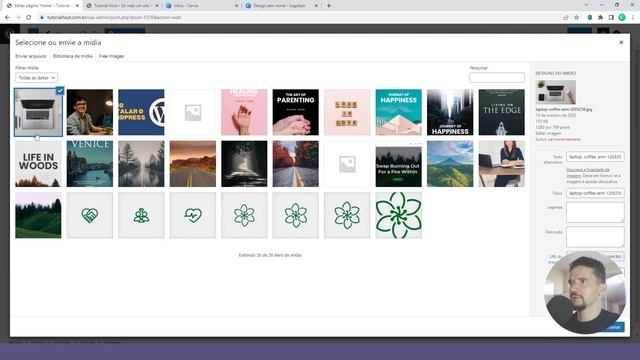Select the pink Healing hand cover
This screenshot has height=360, width=640.
point(244,112)
